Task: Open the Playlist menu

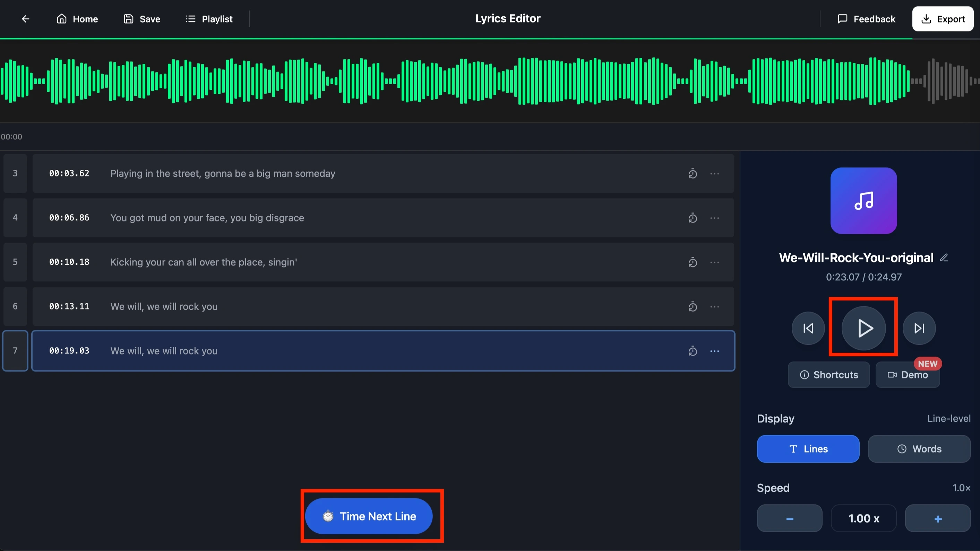Action: tap(209, 19)
